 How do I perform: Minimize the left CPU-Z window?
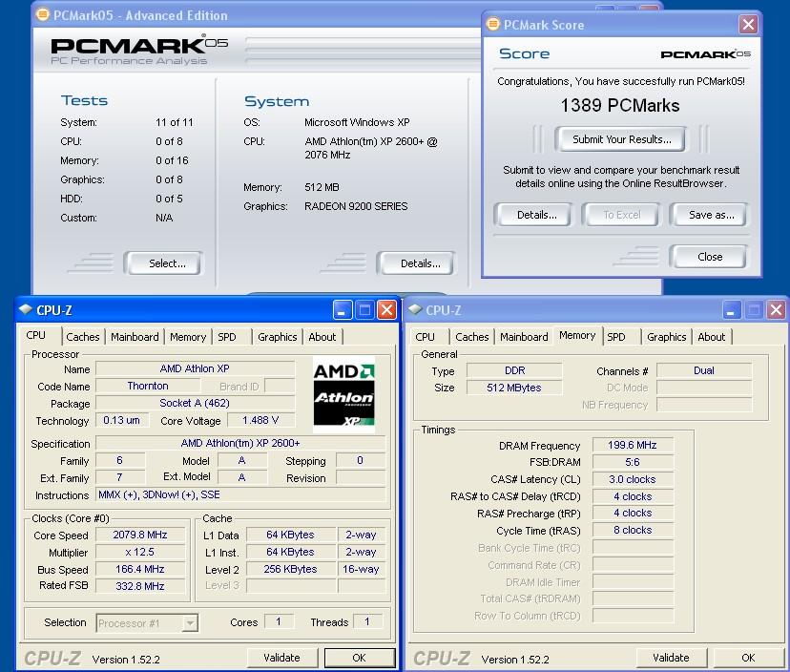pos(343,310)
